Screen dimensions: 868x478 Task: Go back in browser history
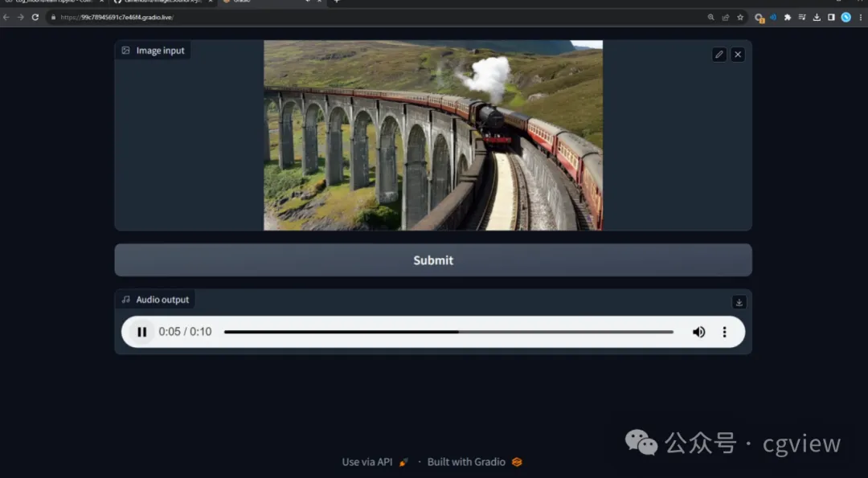(x=6, y=17)
